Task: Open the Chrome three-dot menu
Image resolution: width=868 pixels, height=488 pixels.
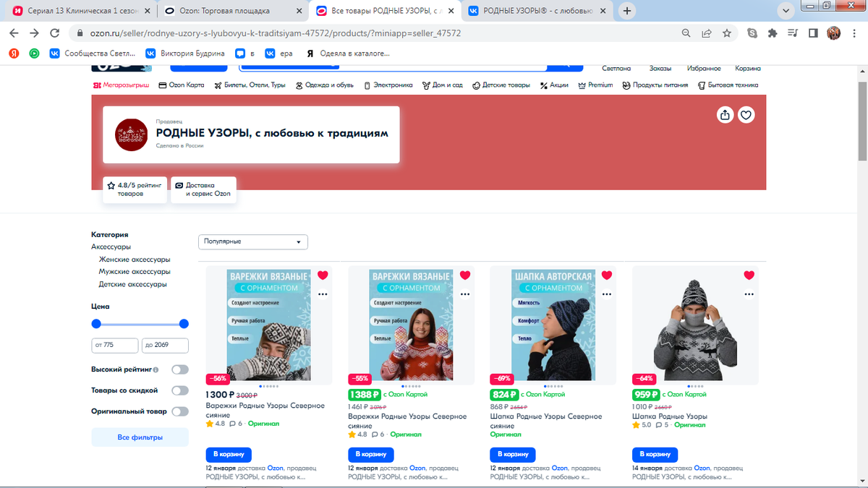Action: click(854, 33)
